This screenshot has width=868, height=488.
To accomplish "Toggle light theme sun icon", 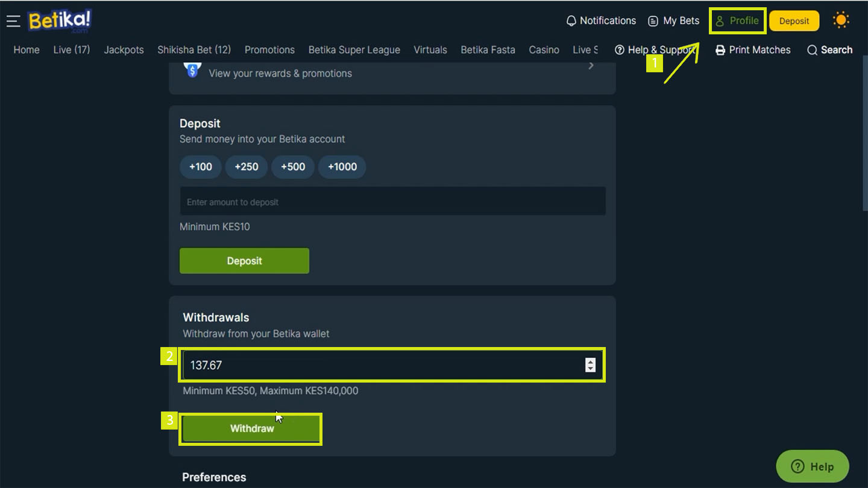I will point(841,20).
